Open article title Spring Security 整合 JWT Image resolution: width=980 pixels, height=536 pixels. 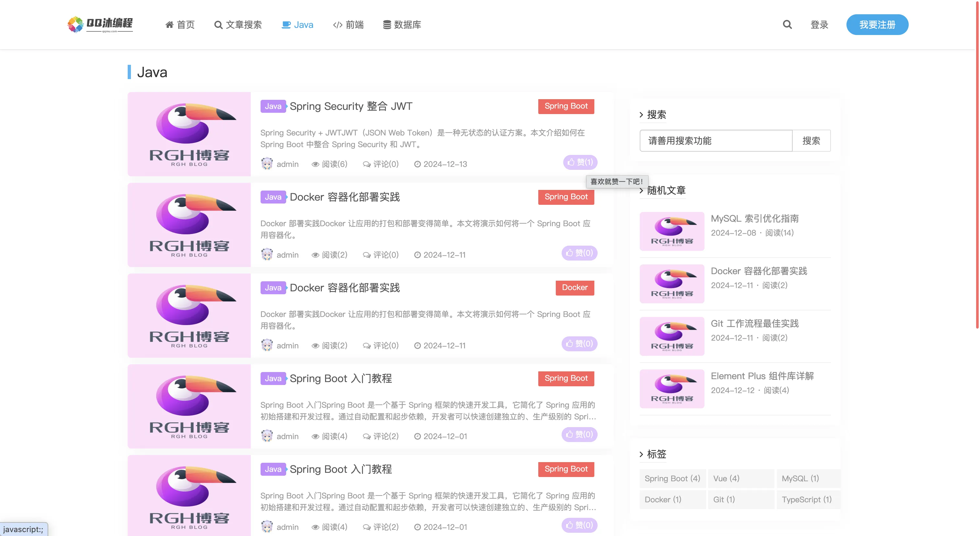click(351, 106)
